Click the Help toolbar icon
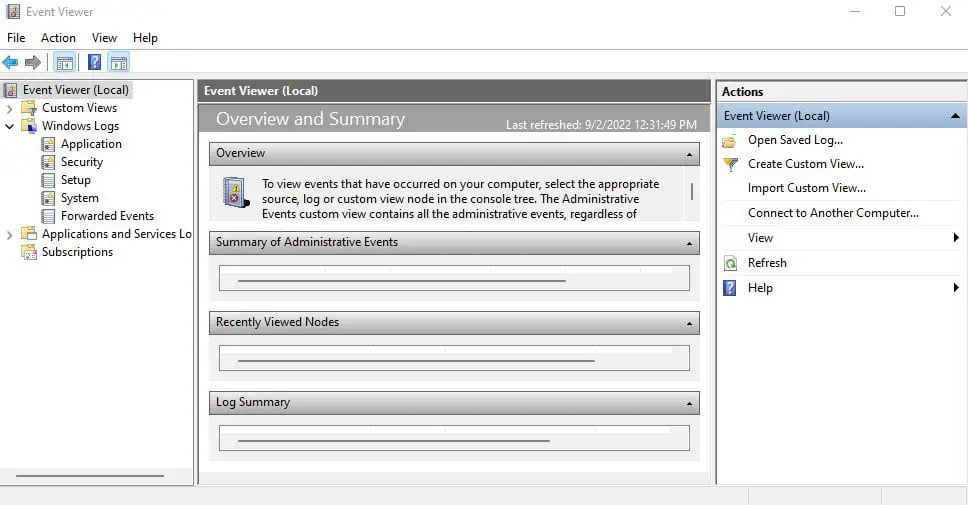 coord(94,62)
